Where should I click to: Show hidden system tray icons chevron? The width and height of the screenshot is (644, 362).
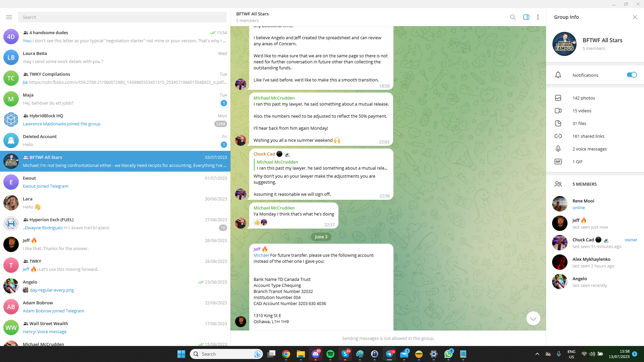pyautogui.click(x=537, y=354)
